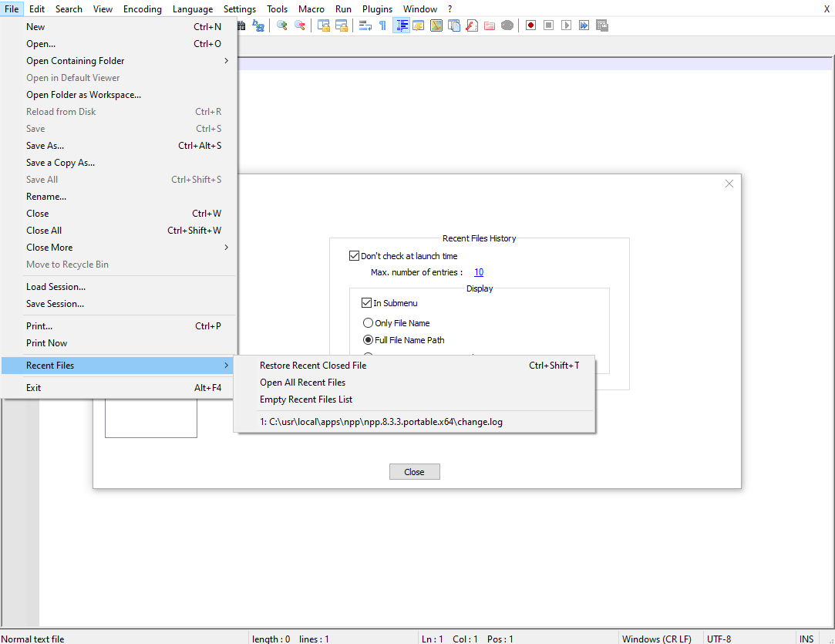The width and height of the screenshot is (835, 644).
Task: Show all characters with the pilcrow icon
Action: pyautogui.click(x=383, y=25)
